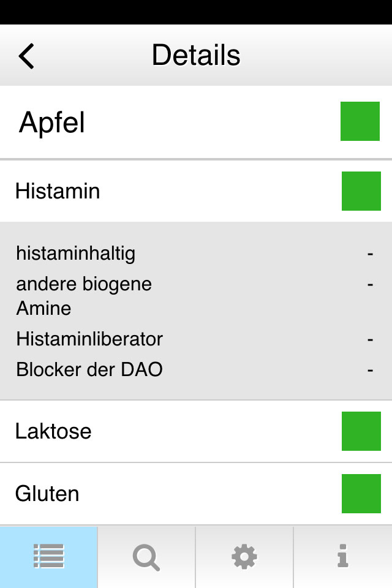Screen dimensions: 392x588
Task: Select the andere biogene Amine entry
Action: pyautogui.click(x=84, y=296)
